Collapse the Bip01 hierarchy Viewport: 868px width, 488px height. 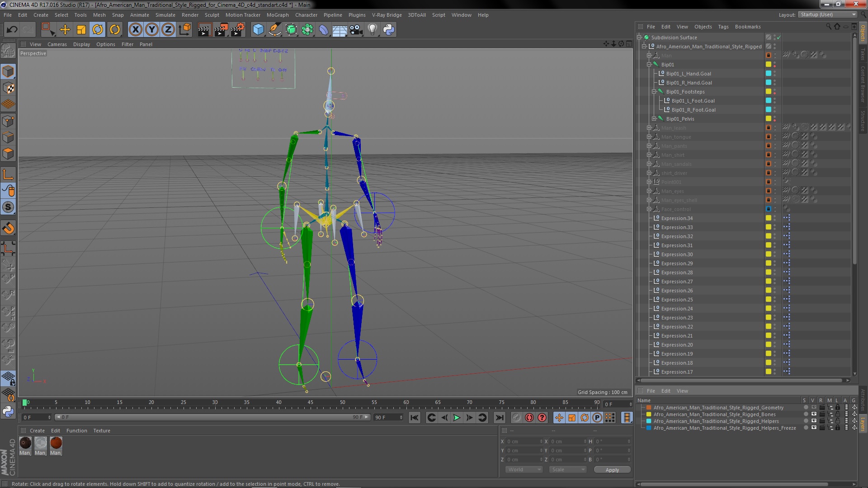point(649,65)
